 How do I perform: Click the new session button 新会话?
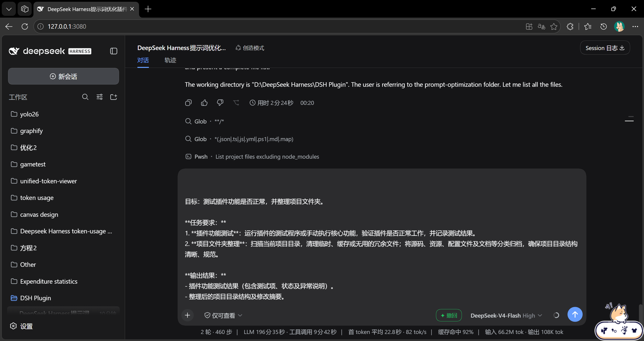click(x=63, y=76)
